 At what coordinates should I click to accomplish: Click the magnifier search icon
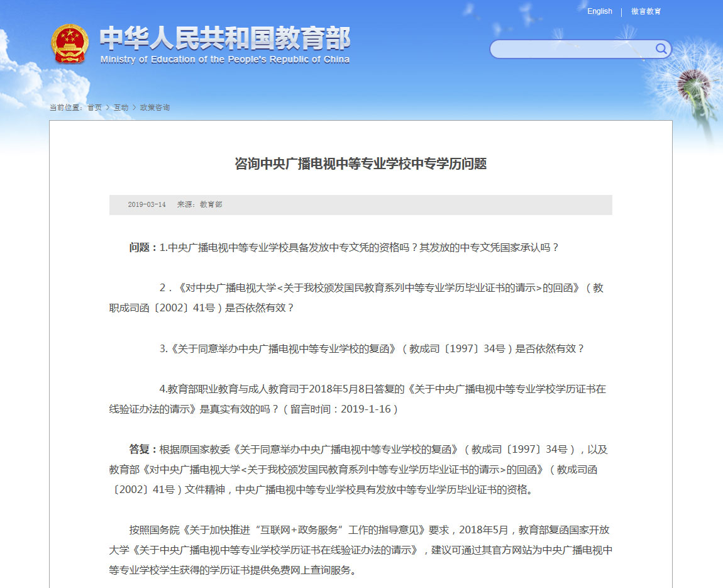tap(661, 48)
